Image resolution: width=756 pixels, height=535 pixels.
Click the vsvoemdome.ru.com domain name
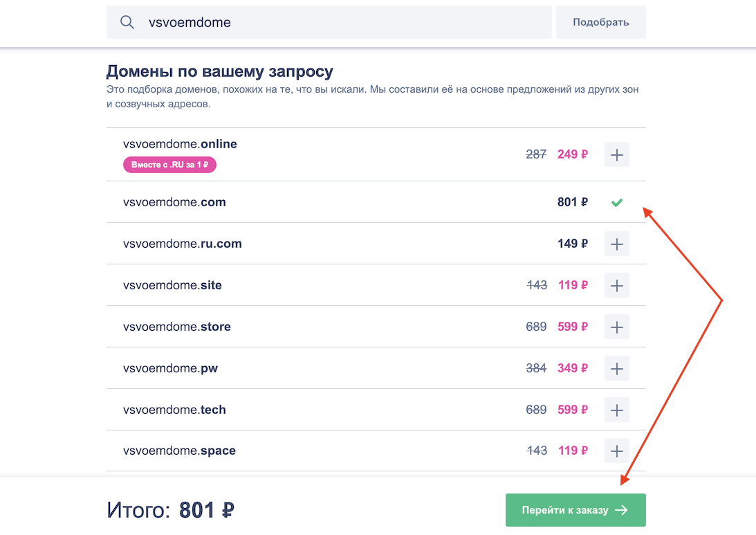(x=182, y=244)
